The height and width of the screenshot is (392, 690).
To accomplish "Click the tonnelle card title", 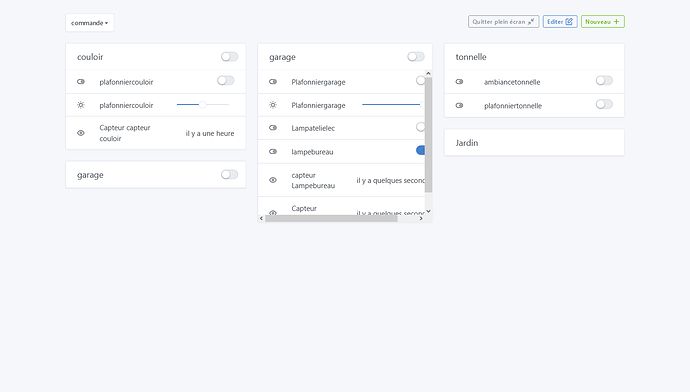I will pyautogui.click(x=471, y=57).
